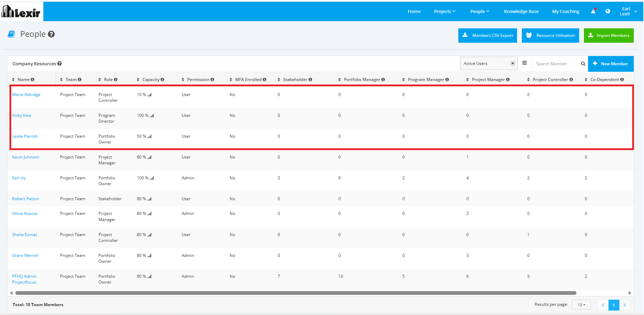
Task: Open Kevin Johnson's profile link
Action: [26, 157]
